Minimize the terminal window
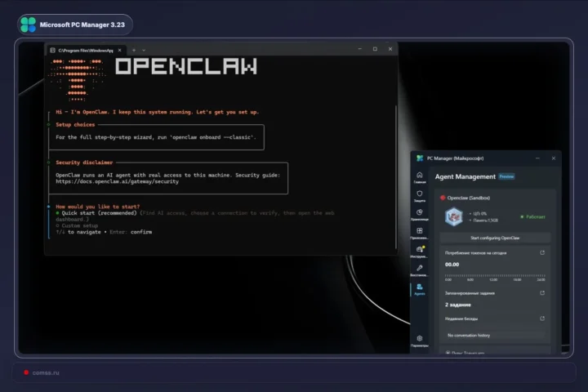Screen dimensions: 588x392 (359, 49)
